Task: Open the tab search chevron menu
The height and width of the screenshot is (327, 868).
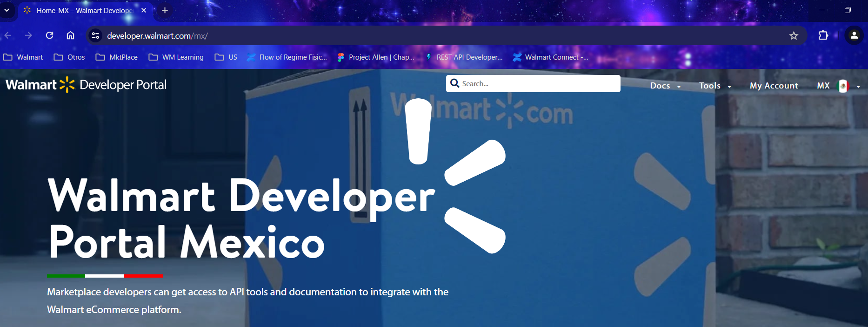Action: coord(7,10)
